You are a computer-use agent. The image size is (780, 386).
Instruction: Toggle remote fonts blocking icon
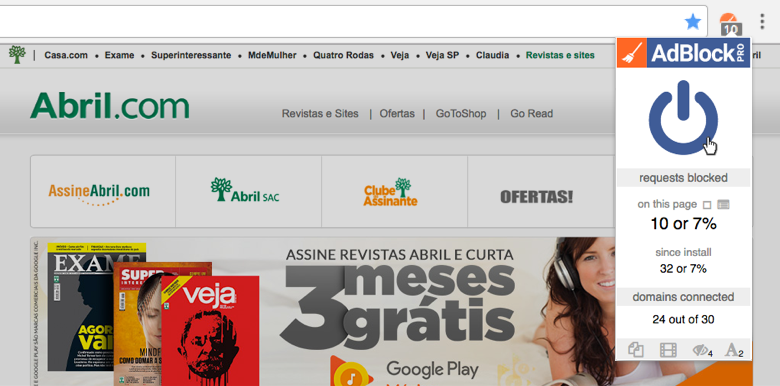click(734, 350)
